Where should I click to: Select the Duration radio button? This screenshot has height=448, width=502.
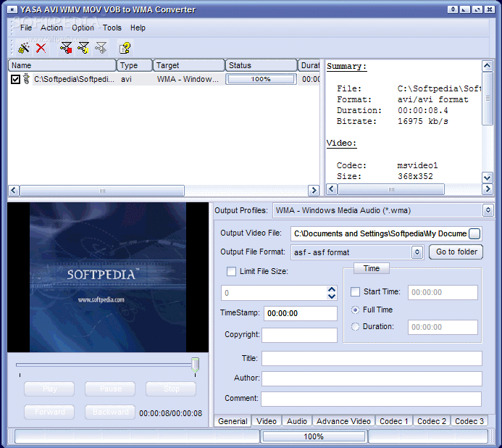pyautogui.click(x=355, y=326)
